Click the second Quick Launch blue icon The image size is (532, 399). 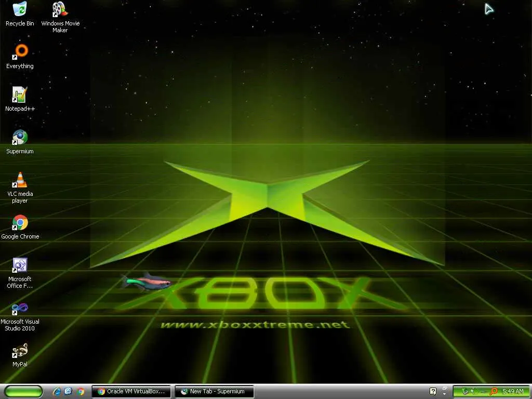point(68,391)
